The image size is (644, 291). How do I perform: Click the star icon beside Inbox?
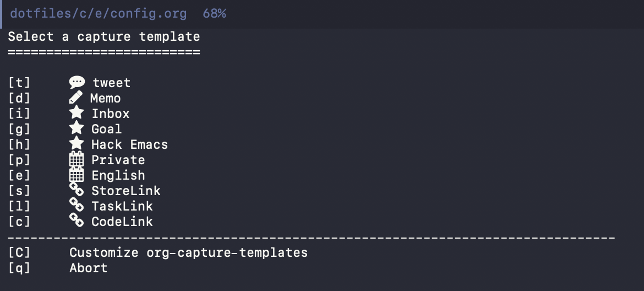click(77, 114)
